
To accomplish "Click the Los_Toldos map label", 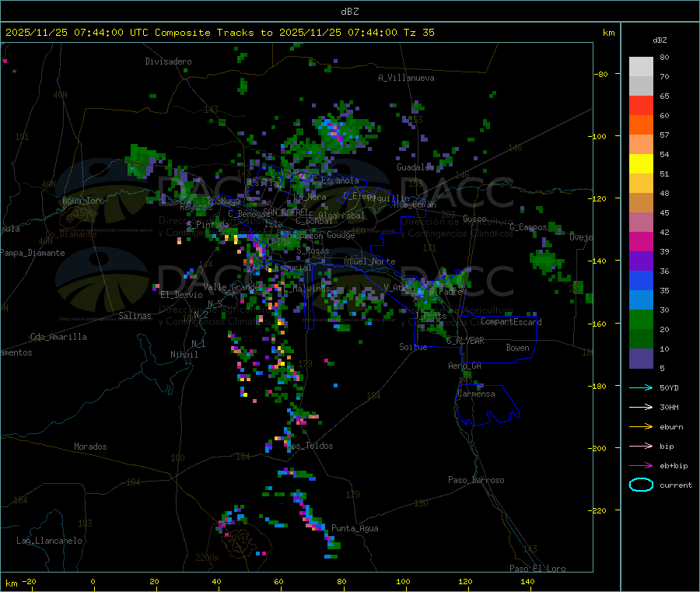I will coord(310,446).
